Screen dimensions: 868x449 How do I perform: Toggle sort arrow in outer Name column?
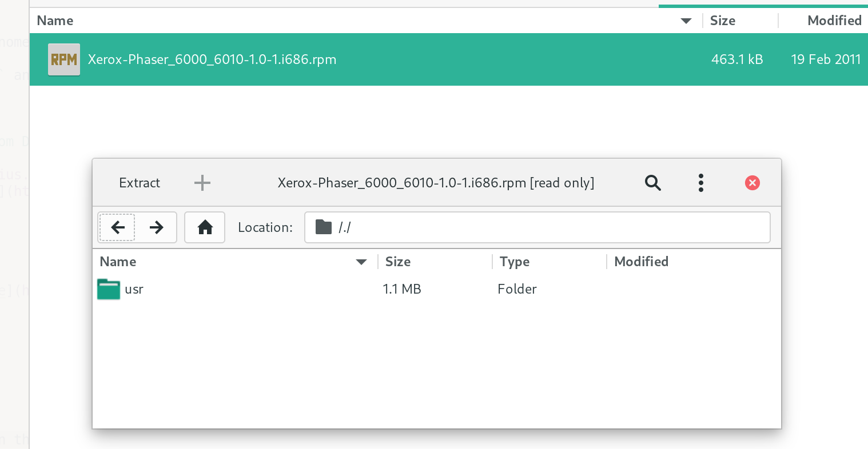pyautogui.click(x=686, y=21)
